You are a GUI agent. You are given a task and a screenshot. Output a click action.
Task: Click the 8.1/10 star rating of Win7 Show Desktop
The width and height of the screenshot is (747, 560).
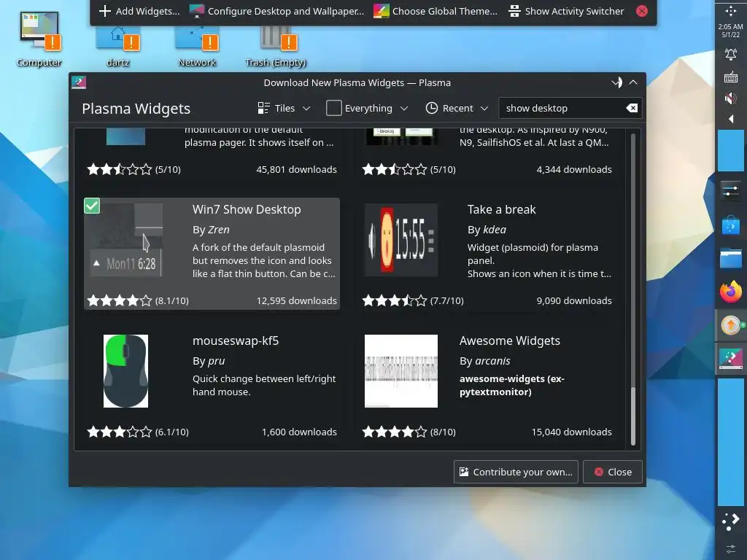pos(138,300)
